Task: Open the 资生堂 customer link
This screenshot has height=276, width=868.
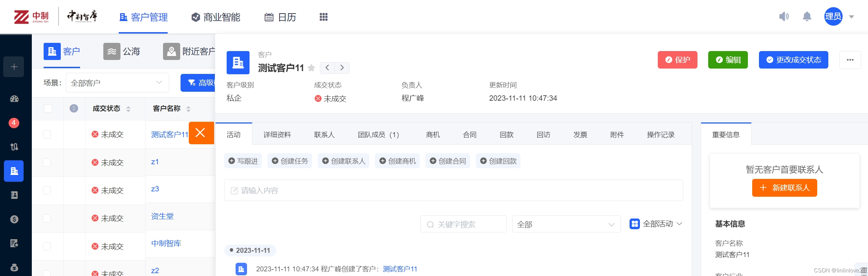Action: pyautogui.click(x=162, y=216)
